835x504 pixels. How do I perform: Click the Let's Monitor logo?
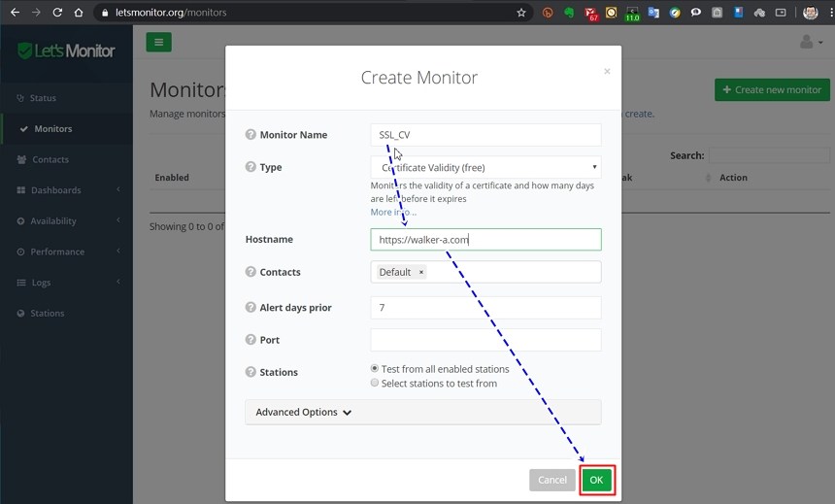(x=66, y=51)
